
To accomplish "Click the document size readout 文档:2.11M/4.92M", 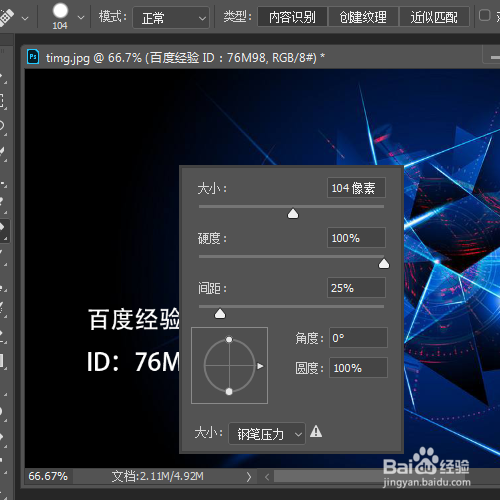I will 157,476.
